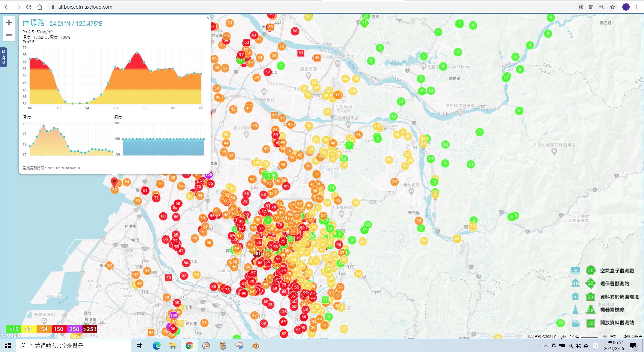Click the house anomaly-data legend icon
Screen dimensions: 644x352
pyautogui.click(x=575, y=296)
